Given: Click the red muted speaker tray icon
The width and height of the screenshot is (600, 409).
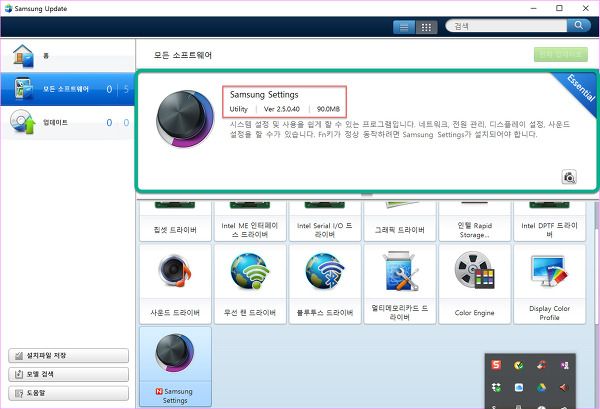Looking at the screenshot, I should [x=564, y=388].
